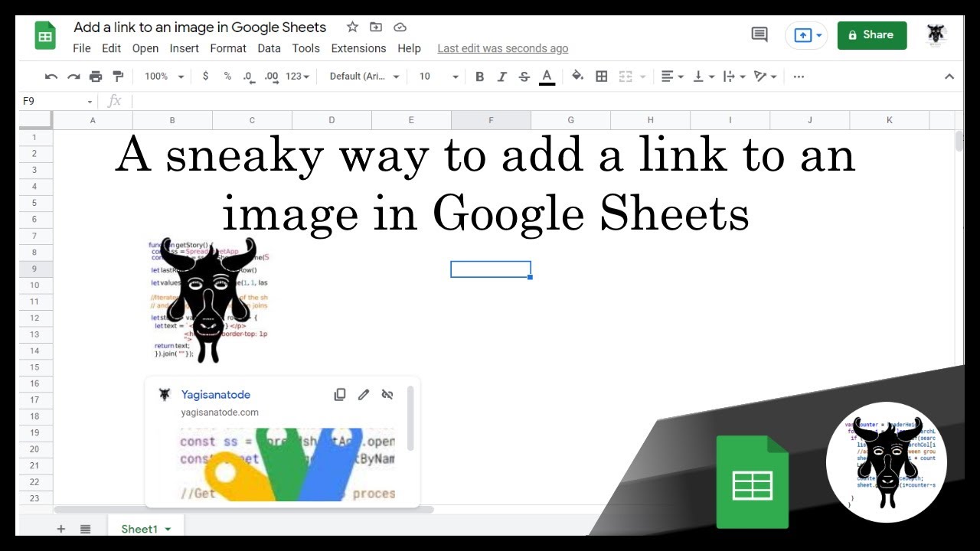
Task: Hide the menus with the collapse arrow
Action: coord(949,77)
